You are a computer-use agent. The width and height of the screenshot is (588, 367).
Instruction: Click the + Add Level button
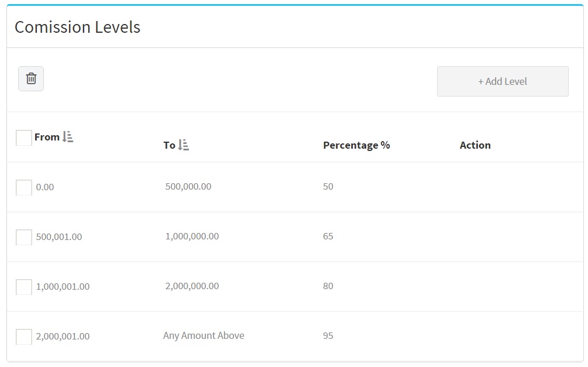coord(502,81)
